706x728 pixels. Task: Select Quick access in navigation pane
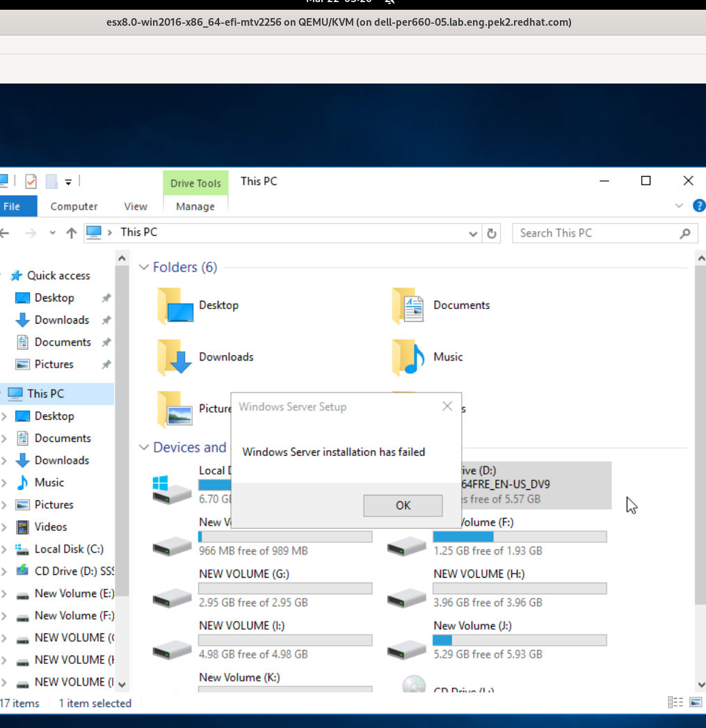click(58, 276)
